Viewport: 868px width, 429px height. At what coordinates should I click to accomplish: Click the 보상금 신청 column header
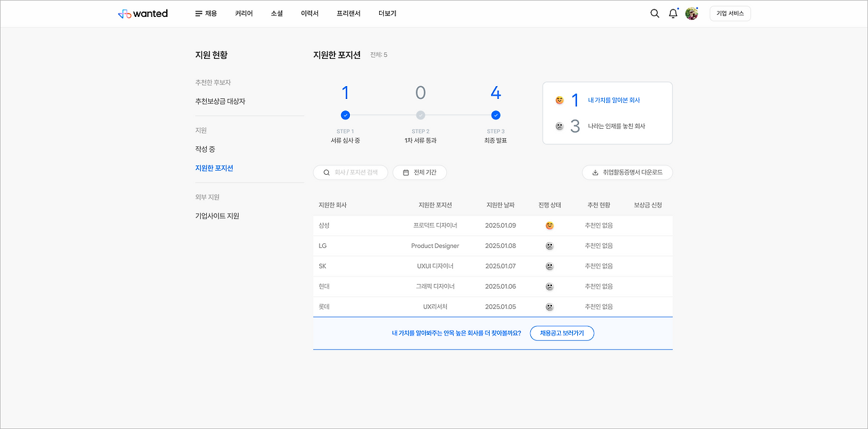pyautogui.click(x=648, y=205)
